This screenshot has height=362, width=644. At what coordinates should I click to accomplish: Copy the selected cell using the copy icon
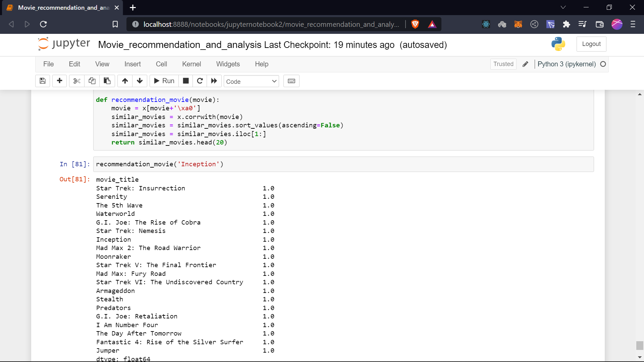92,81
